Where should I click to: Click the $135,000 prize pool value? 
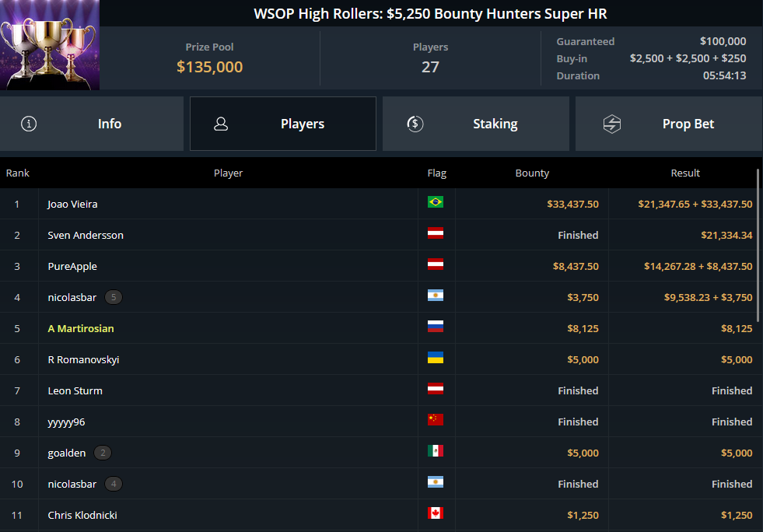coord(210,67)
